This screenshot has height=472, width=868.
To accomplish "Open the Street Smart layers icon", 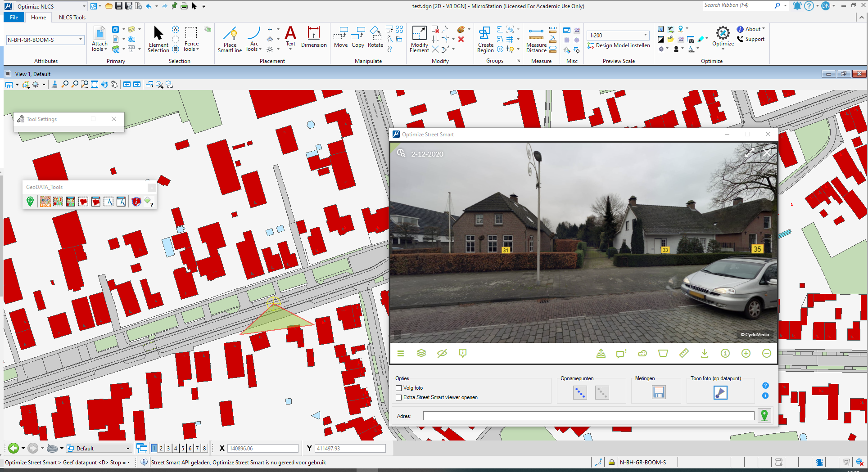I will coord(421,353).
